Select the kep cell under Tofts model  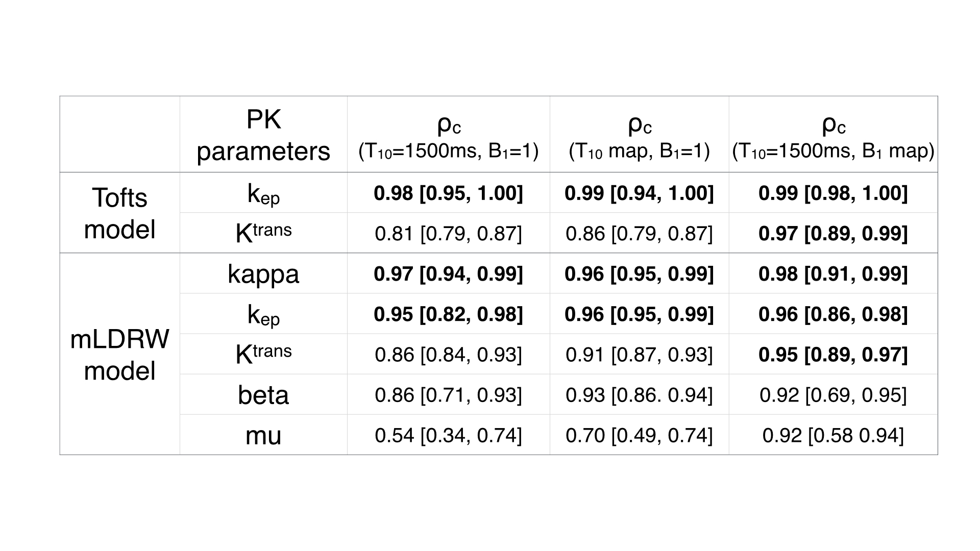[263, 194]
